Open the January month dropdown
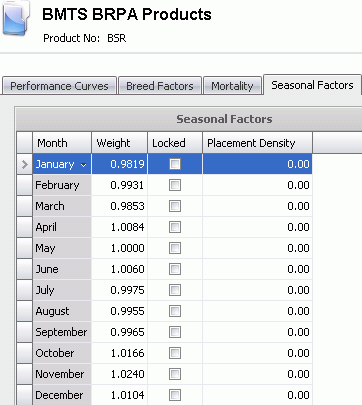 tap(83, 165)
